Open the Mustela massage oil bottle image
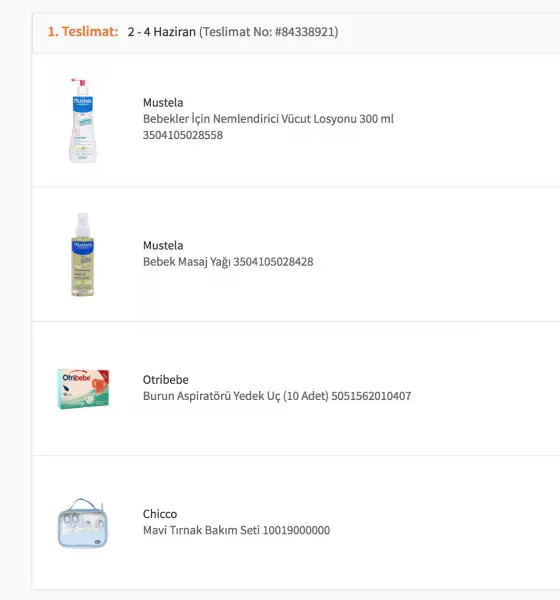Viewport: 560px width, 600px height. [x=83, y=254]
